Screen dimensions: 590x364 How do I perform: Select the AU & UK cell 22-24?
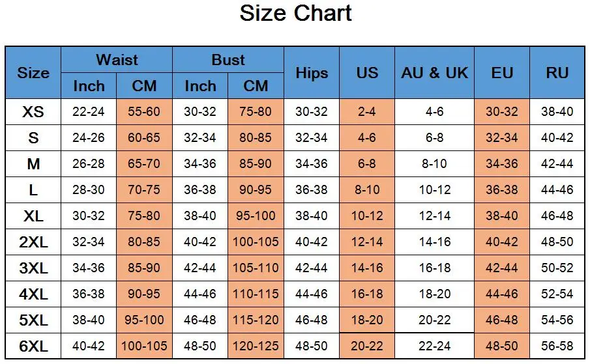(434, 346)
